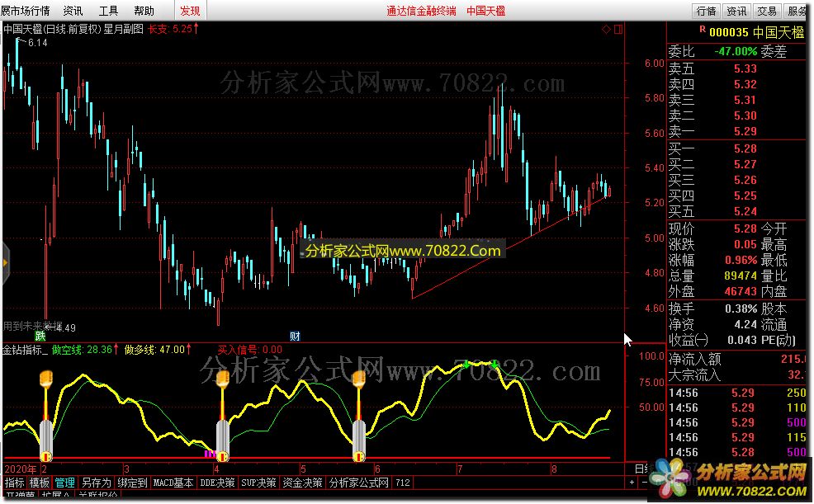Click the 买五 price 5.24
This screenshot has height=504, width=814.
(x=745, y=211)
